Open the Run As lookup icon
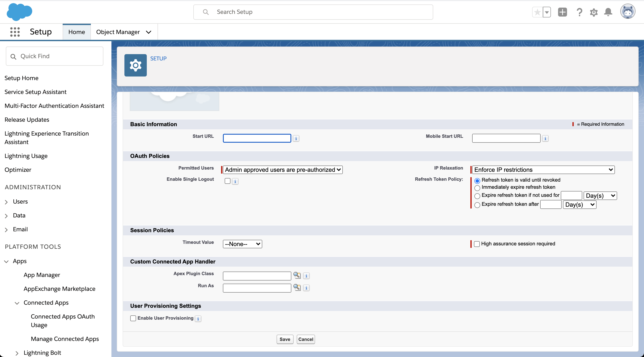The image size is (644, 357). pos(297,287)
